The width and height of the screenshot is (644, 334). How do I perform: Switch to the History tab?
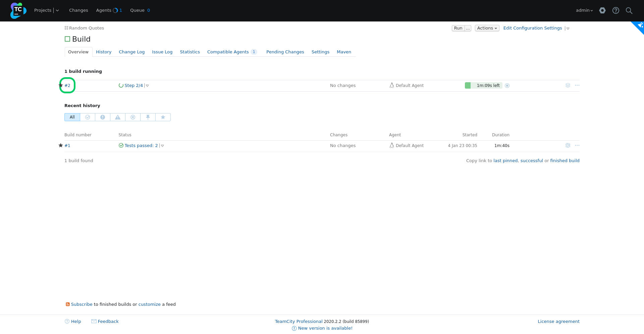click(x=104, y=52)
